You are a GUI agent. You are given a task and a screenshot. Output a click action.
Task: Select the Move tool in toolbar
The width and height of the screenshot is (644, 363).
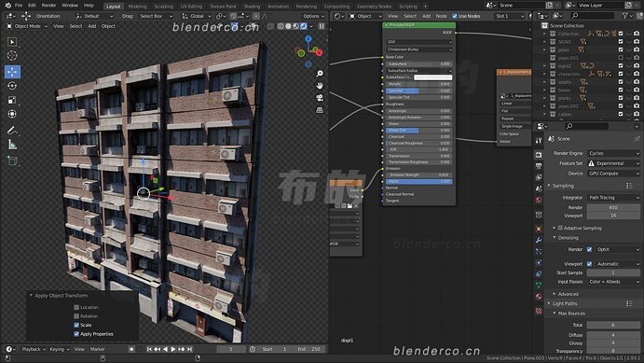pyautogui.click(x=12, y=72)
